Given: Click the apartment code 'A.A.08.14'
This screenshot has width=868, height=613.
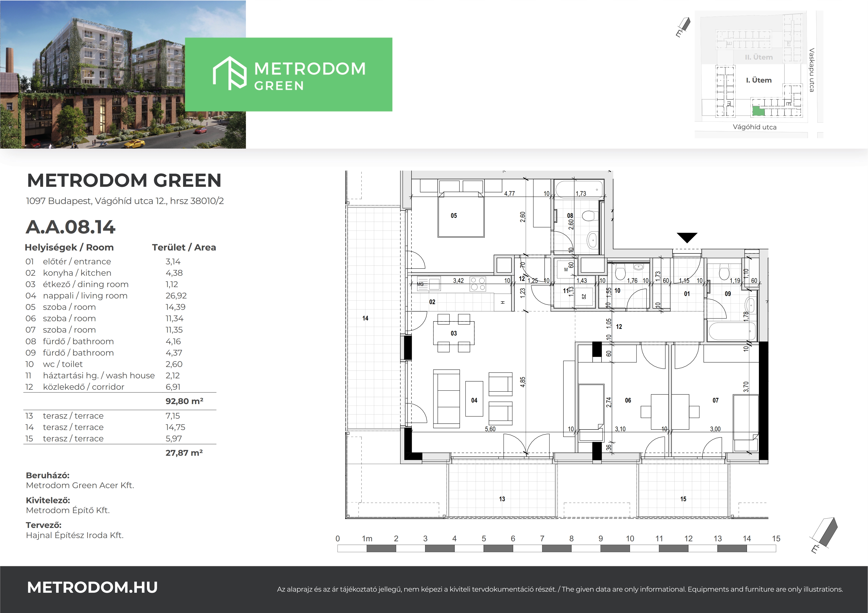Looking at the screenshot, I should 70,227.
